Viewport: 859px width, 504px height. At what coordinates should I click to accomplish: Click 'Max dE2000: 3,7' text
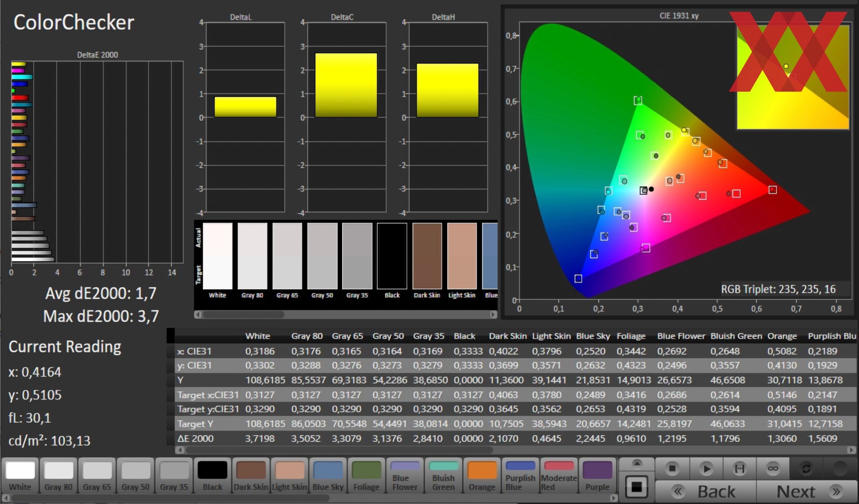(x=101, y=316)
